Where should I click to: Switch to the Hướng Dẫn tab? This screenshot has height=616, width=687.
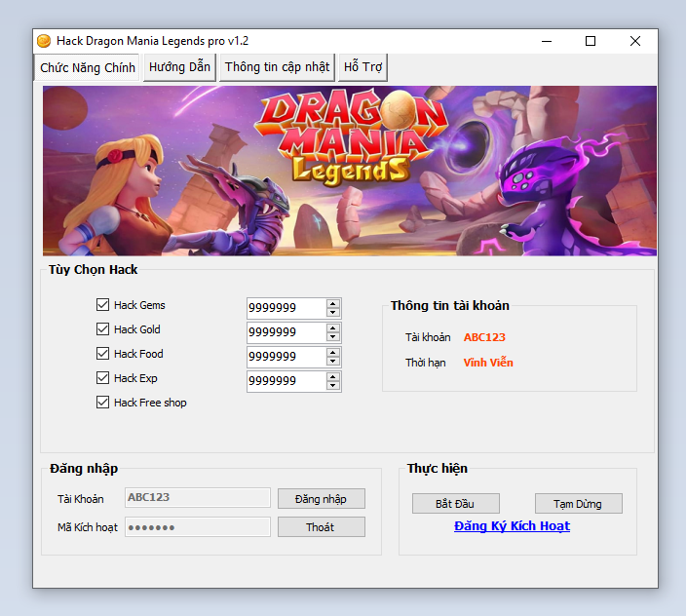point(179,67)
